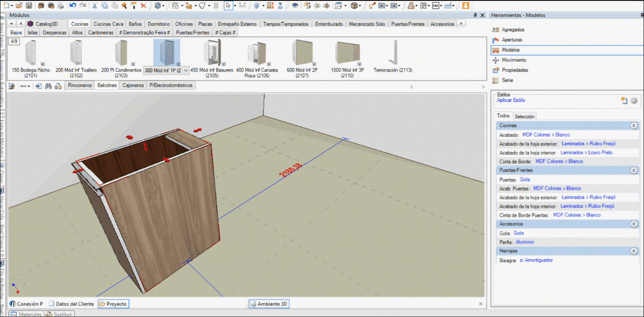Image resolution: width=644 pixels, height=317 pixels.
Task: Collapse the Herrajes section
Action: click(x=633, y=251)
